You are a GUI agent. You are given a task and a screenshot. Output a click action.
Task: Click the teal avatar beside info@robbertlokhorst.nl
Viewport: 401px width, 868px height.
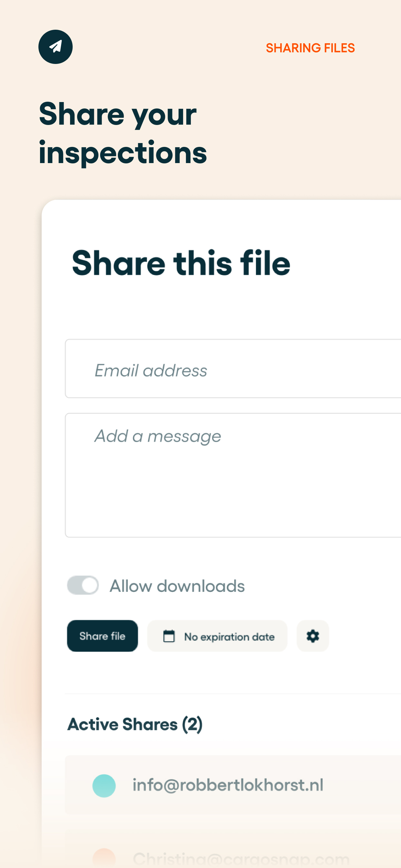click(x=104, y=785)
